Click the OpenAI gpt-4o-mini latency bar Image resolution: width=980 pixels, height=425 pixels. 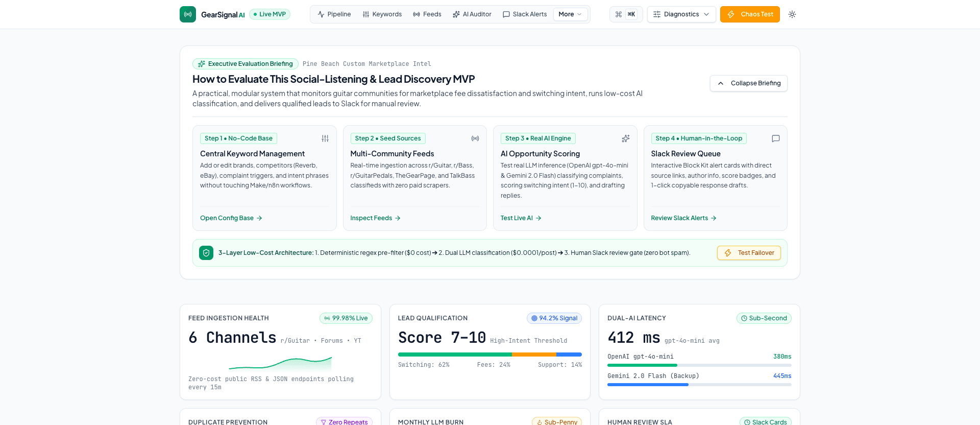[x=699, y=365]
